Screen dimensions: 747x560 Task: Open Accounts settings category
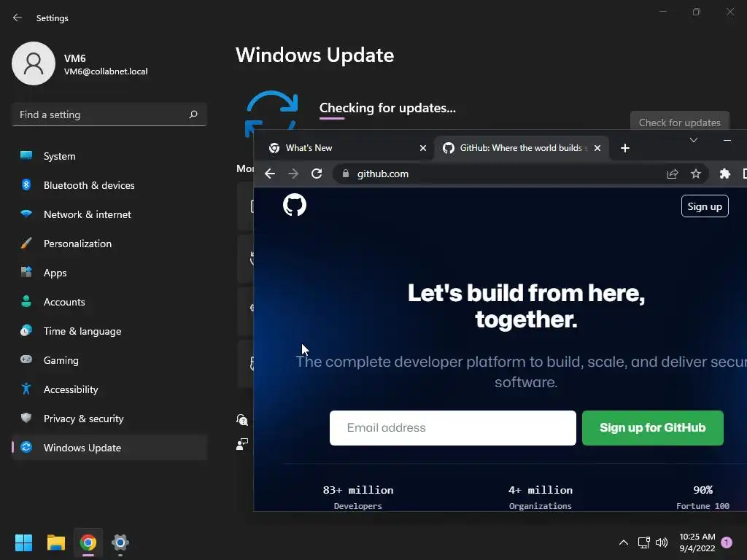[x=109, y=302]
